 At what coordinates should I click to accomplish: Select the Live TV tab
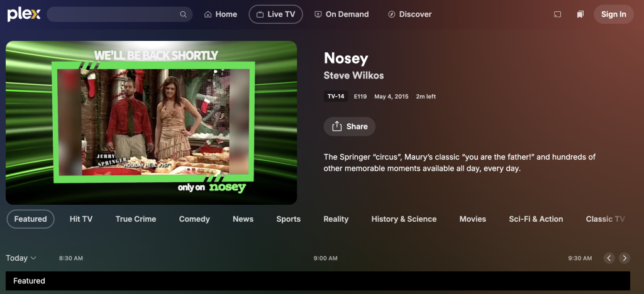(275, 14)
